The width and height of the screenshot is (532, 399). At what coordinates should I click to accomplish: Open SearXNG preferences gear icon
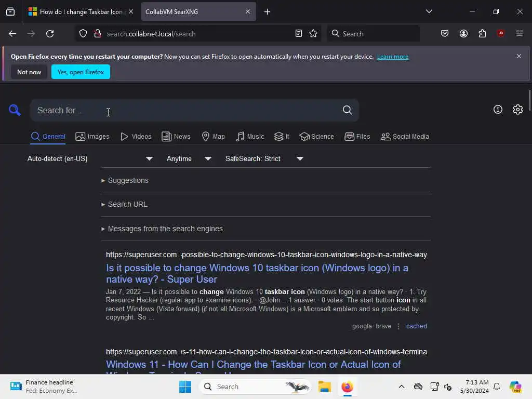coord(518,109)
